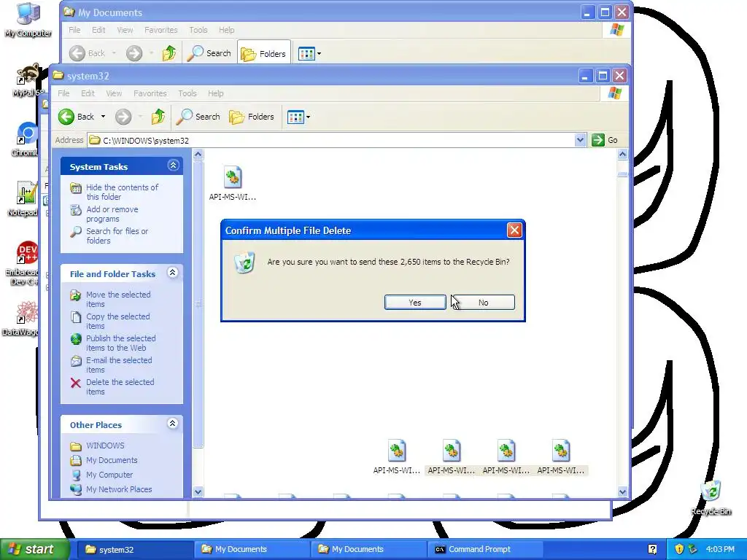Open Help menu in My Documents window
Viewport: 747px width, 560px height.
point(226,30)
